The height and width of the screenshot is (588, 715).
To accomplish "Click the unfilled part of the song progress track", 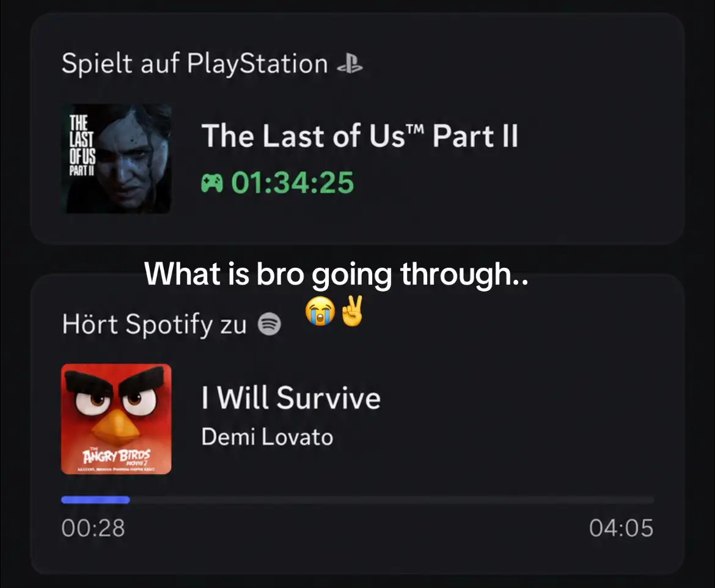I will click(392, 499).
